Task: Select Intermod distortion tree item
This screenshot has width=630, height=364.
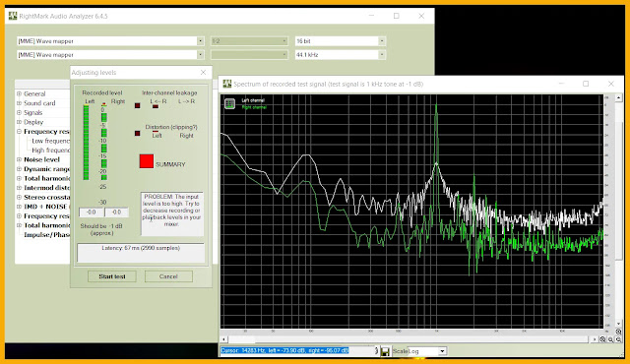Action: click(46, 188)
